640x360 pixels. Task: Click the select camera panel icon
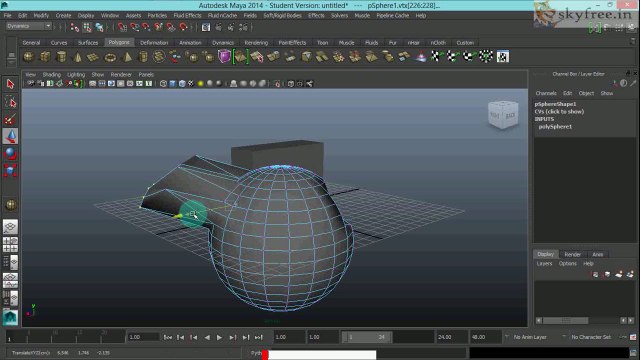[31, 84]
